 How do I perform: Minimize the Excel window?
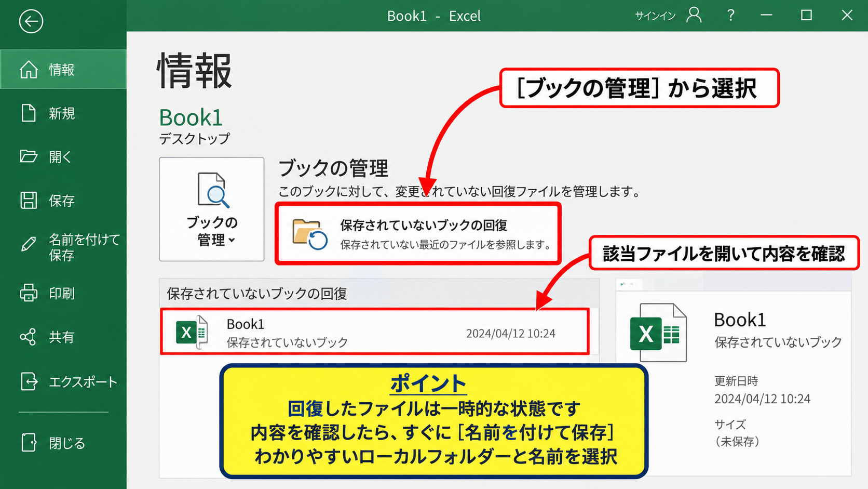point(766,15)
